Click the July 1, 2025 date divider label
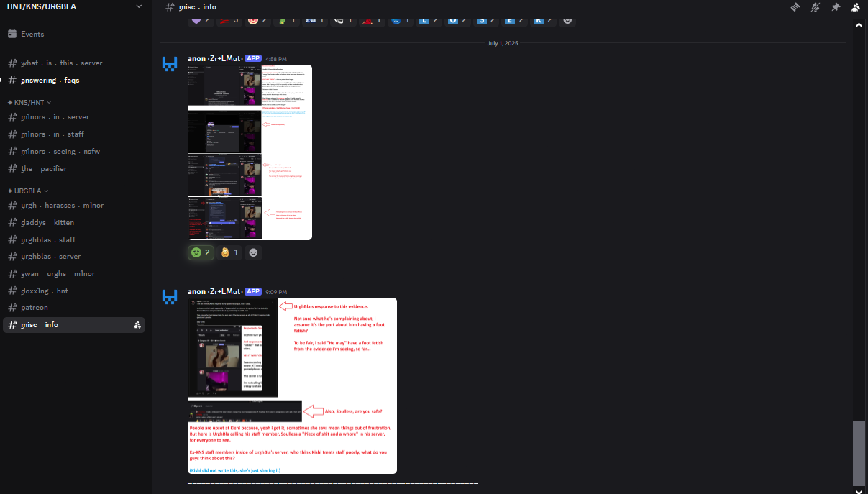This screenshot has width=868, height=494. click(502, 43)
